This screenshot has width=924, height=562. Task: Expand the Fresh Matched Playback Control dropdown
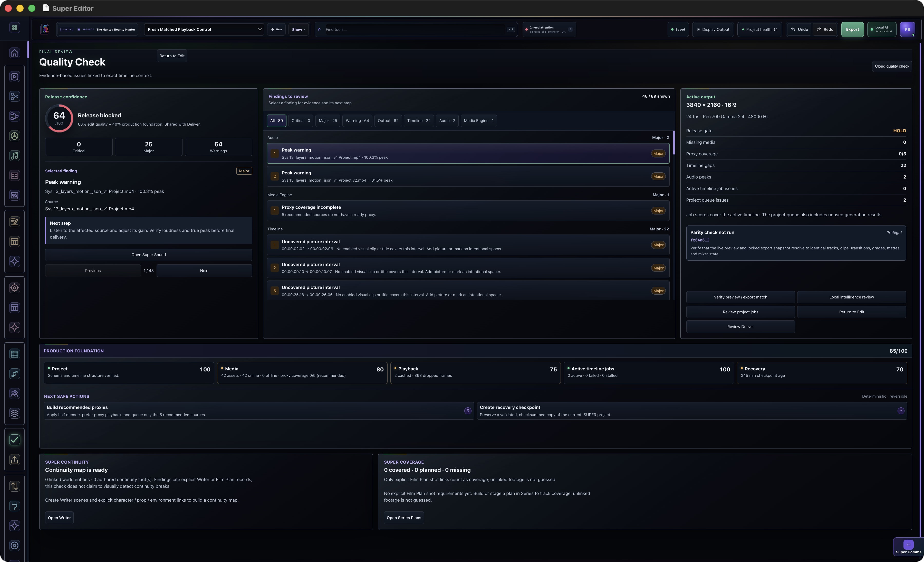[x=204, y=29]
